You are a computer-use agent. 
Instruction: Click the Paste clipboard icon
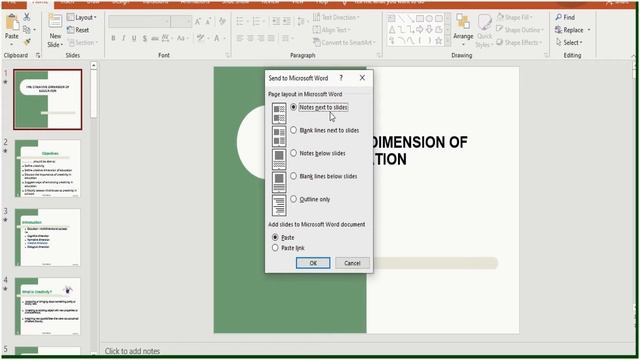[12, 23]
